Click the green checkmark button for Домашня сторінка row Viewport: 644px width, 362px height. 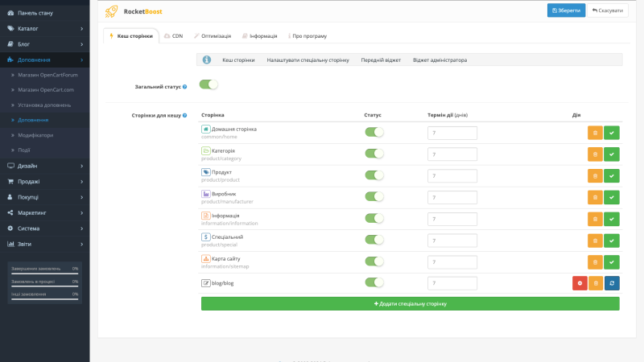(612, 133)
